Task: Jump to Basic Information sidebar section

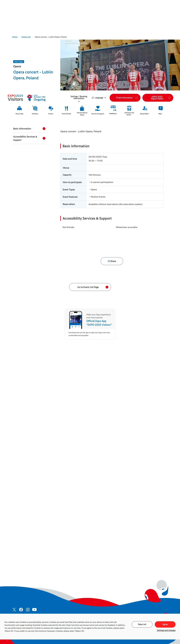Action: point(30,128)
